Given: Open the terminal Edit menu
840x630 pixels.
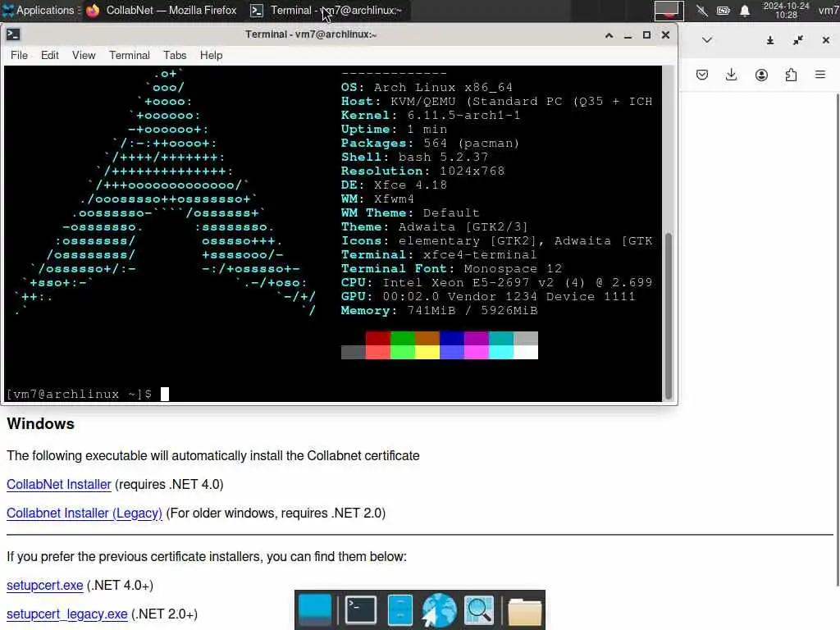Looking at the screenshot, I should [50, 55].
